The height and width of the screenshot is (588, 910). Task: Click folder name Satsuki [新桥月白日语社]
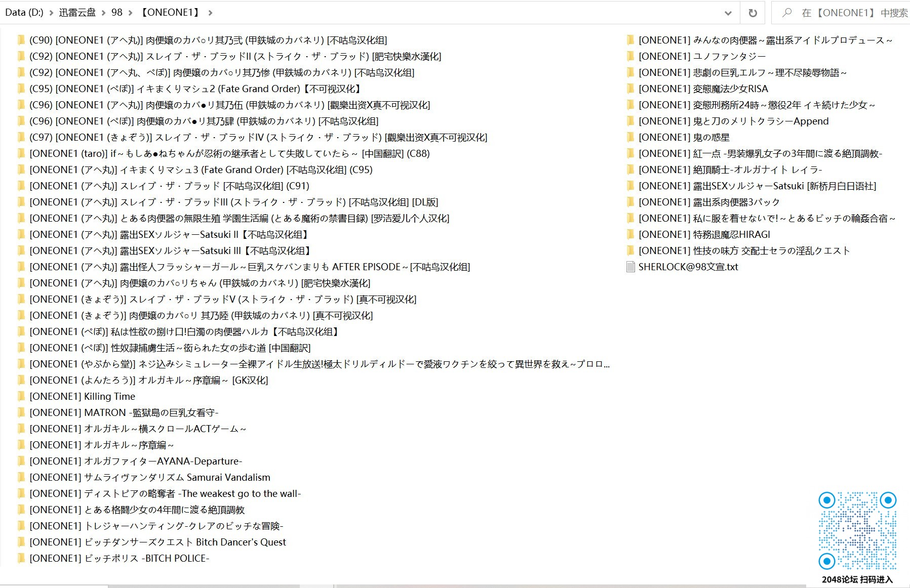pos(758,186)
